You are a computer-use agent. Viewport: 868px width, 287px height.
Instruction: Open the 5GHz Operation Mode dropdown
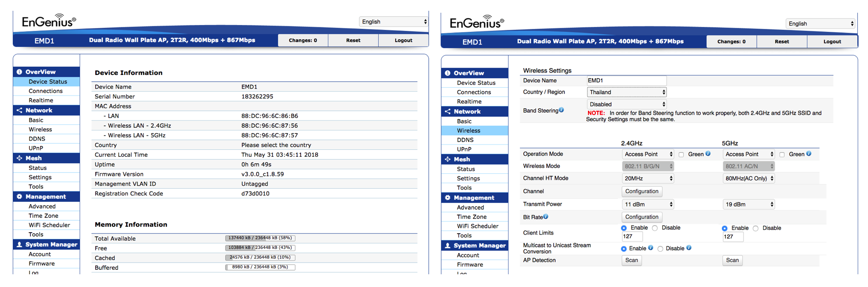coord(749,154)
